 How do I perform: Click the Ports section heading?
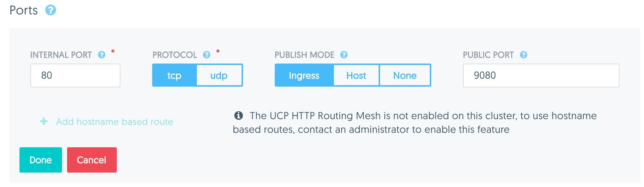pos(23,10)
